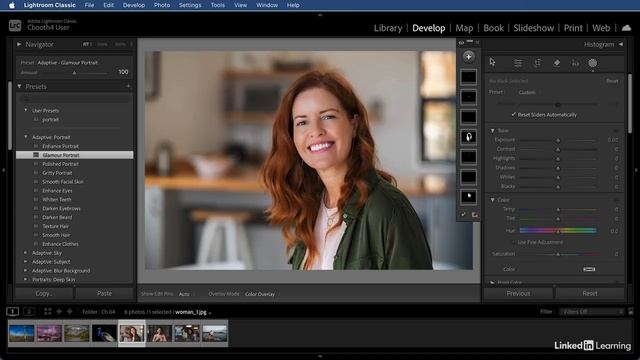Select the Healing eraser tool icon
Viewport: 640px width, 360px height.
point(556,63)
